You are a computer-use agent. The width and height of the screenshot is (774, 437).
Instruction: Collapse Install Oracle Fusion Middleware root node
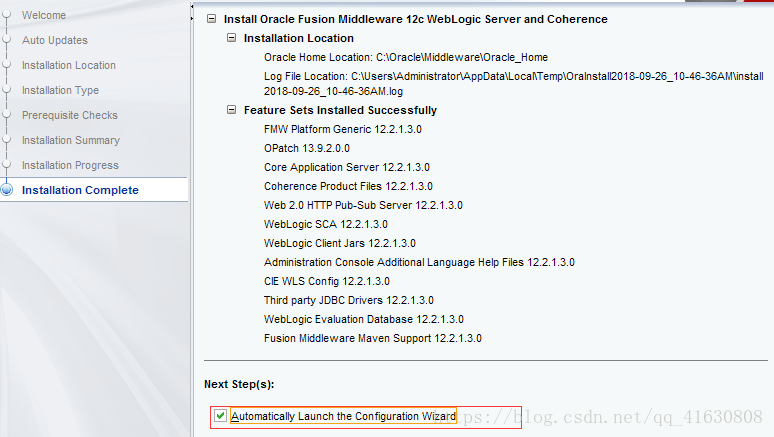click(211, 19)
